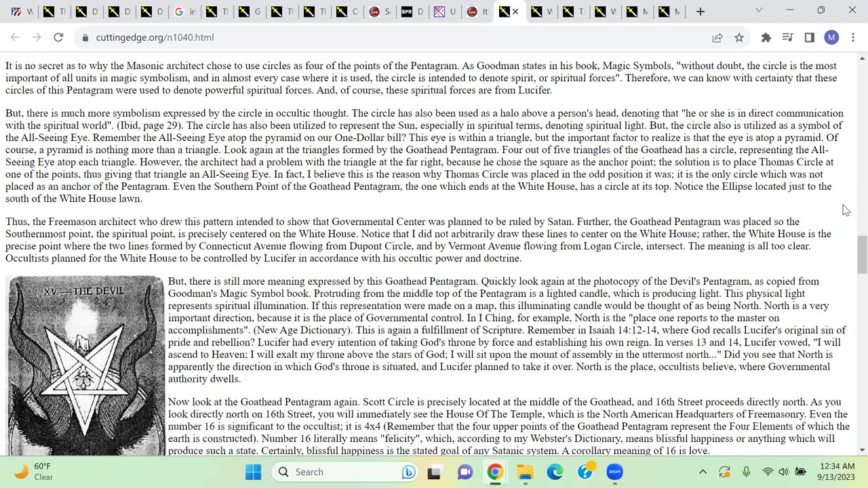Viewport: 868px width, 488px height.
Task: Click scrollbar up arrow
Action: tap(862, 58)
